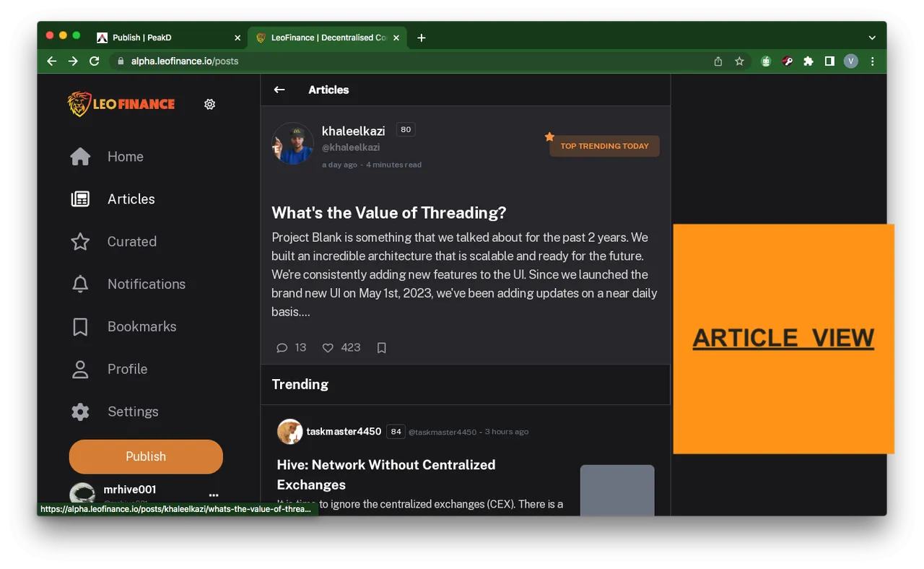924x569 pixels.
Task: Click the Settings cog icon in the sidebar
Action: pyautogui.click(x=80, y=412)
